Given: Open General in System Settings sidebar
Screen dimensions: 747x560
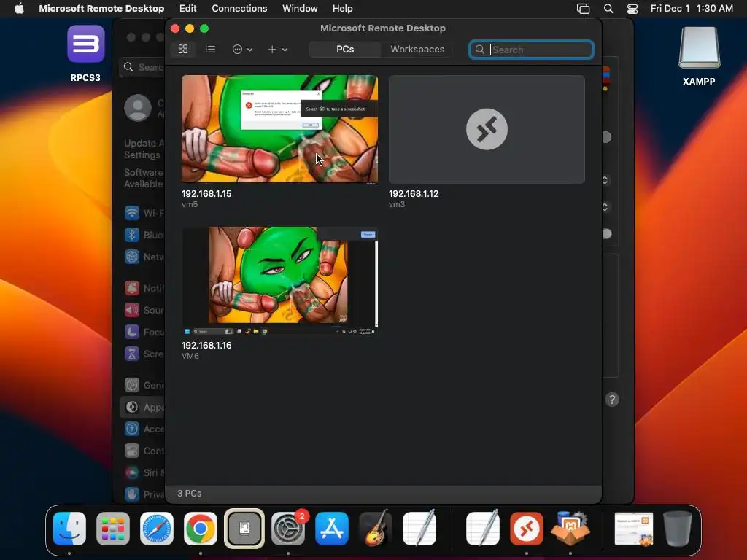Looking at the screenshot, I should click(144, 385).
